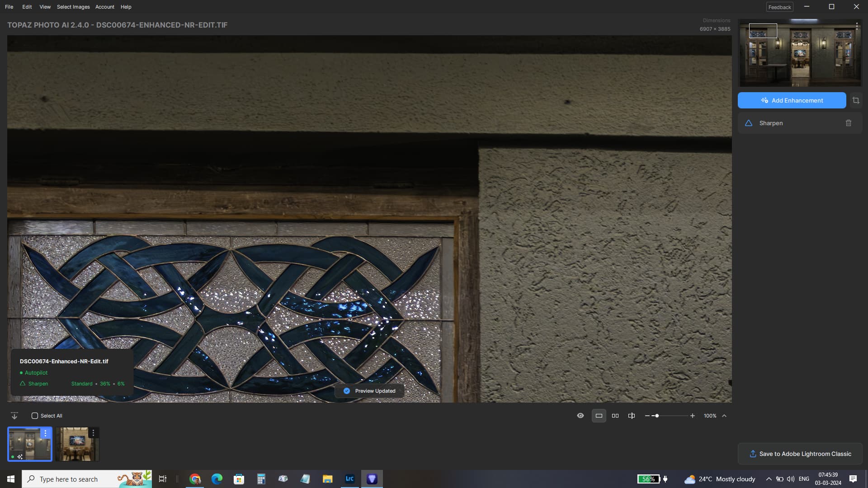
Task: Open Lightroom Classic from the taskbar
Action: [349, 479]
